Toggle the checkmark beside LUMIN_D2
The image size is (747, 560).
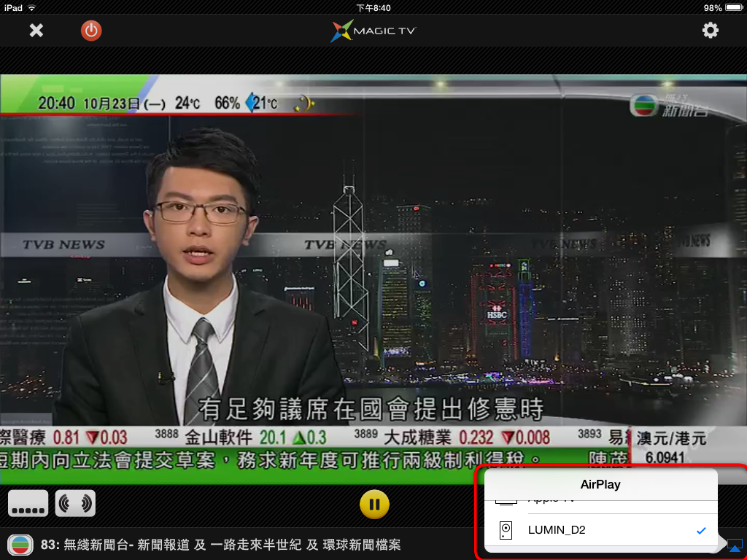point(701,530)
